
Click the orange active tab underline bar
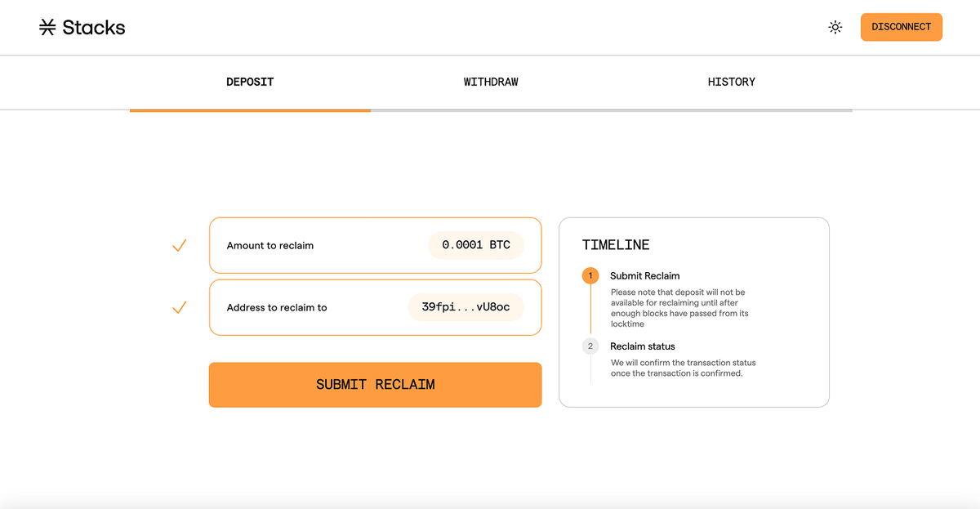[250, 110]
